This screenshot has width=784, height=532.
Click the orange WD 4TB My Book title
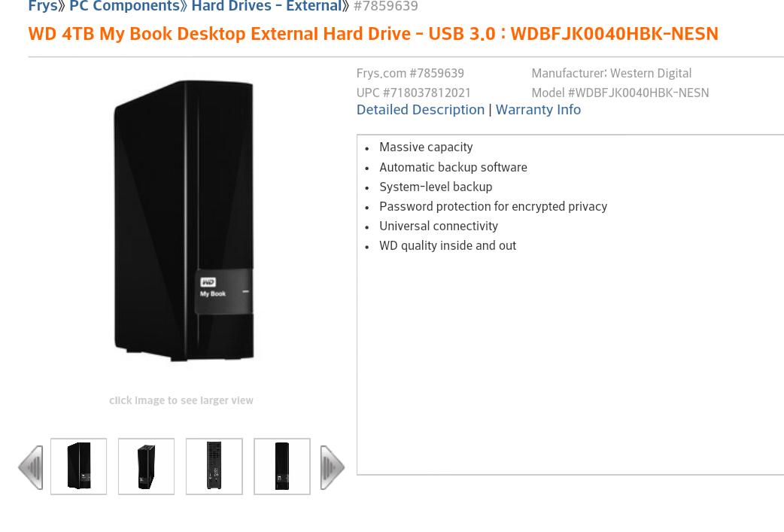pos(373,34)
